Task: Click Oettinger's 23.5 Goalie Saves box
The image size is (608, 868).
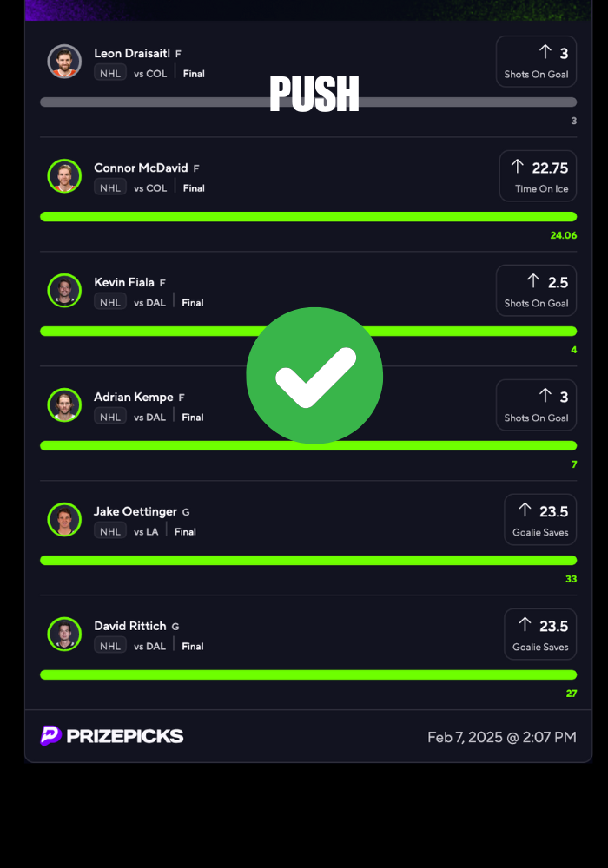Action: pyautogui.click(x=540, y=520)
